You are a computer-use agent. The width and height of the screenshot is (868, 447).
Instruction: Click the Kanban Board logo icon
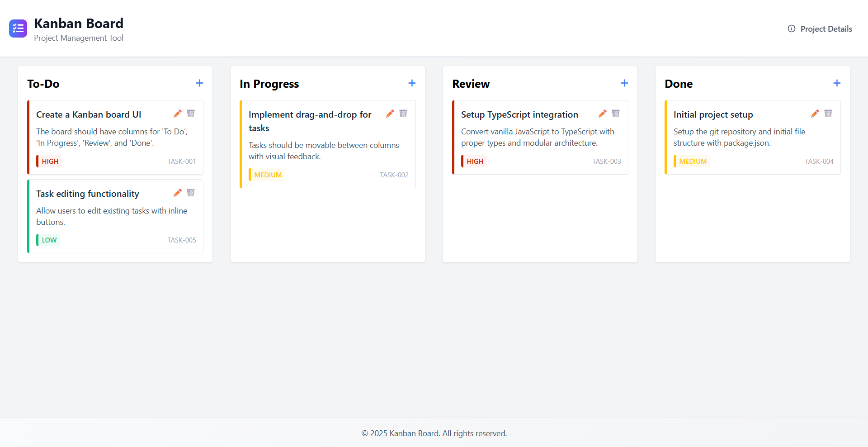[x=18, y=29]
